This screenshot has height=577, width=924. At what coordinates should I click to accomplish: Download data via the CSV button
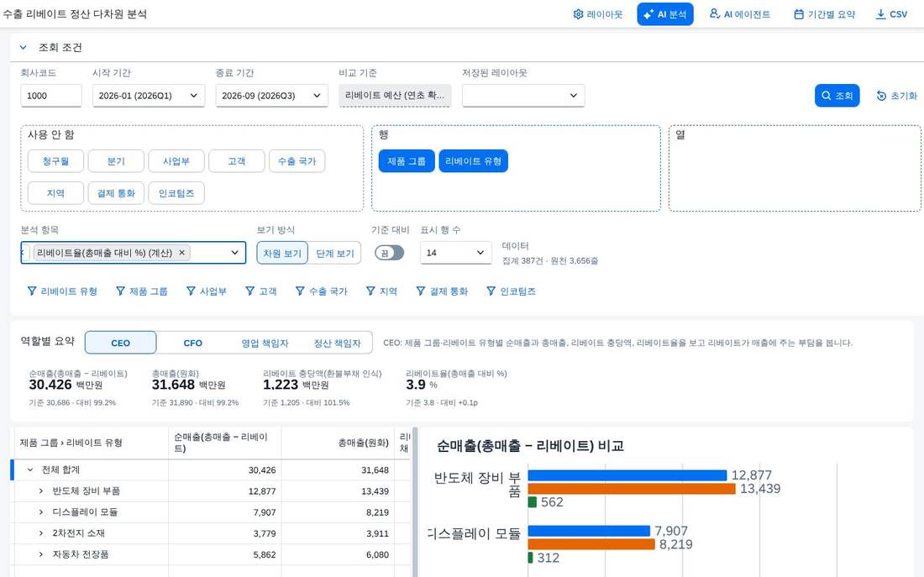[891, 14]
